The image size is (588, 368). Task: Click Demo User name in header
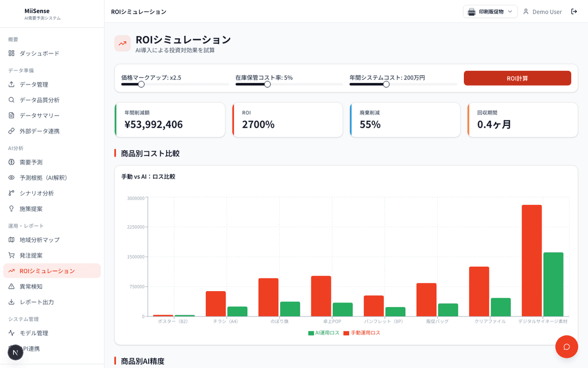point(547,12)
